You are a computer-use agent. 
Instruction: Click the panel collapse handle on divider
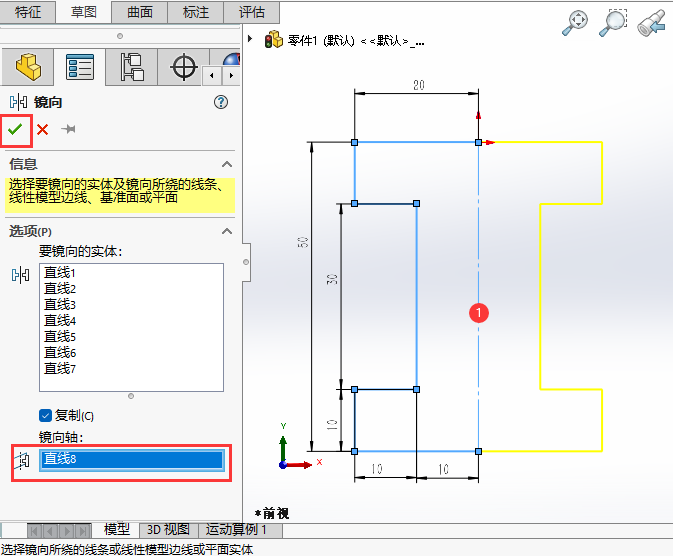pos(246,262)
